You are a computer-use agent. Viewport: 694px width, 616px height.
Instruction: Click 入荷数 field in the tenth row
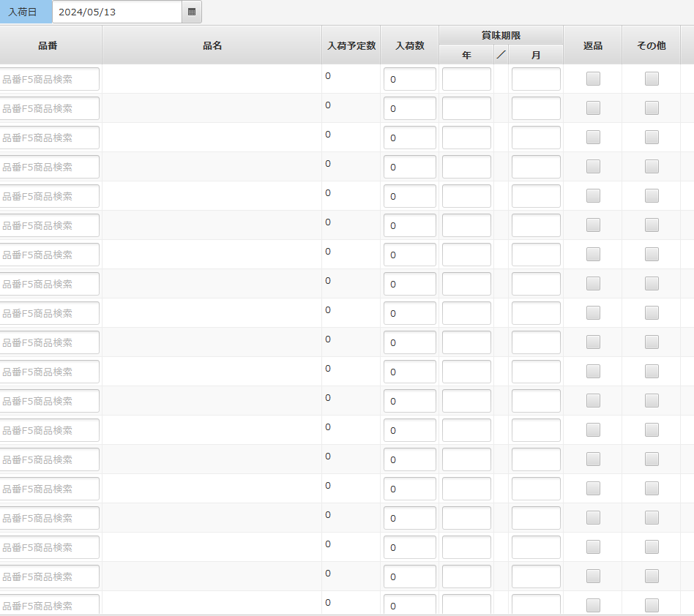(x=410, y=342)
